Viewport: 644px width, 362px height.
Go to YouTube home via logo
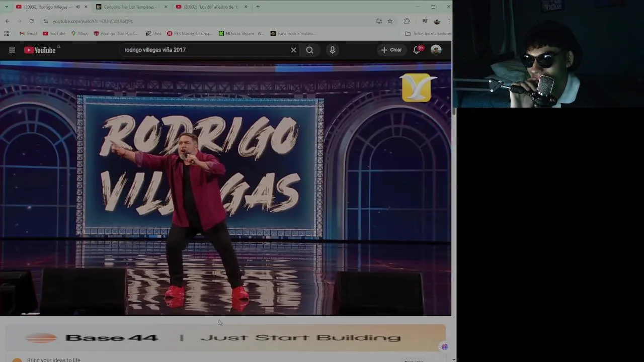point(40,50)
